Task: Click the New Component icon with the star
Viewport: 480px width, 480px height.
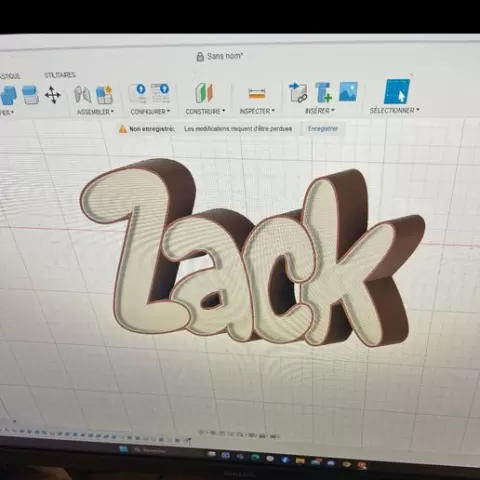Action: pos(104,95)
